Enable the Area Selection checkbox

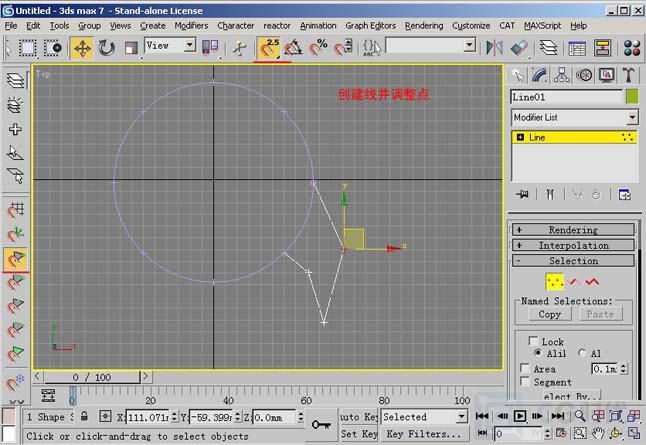[525, 368]
